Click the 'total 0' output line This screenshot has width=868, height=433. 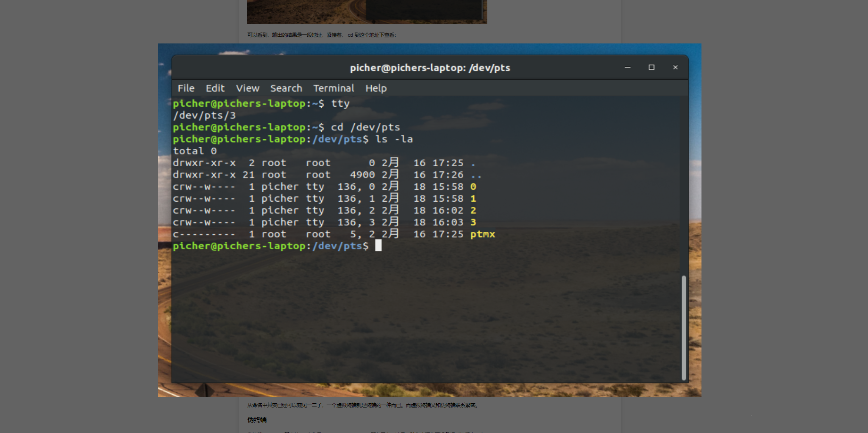pos(195,151)
